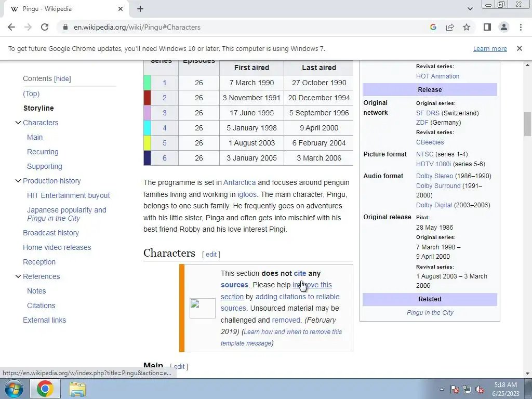Screen dimensions: 532x399
Task: Close the Pingu - Wikipedia tab
Action: click(121, 9)
